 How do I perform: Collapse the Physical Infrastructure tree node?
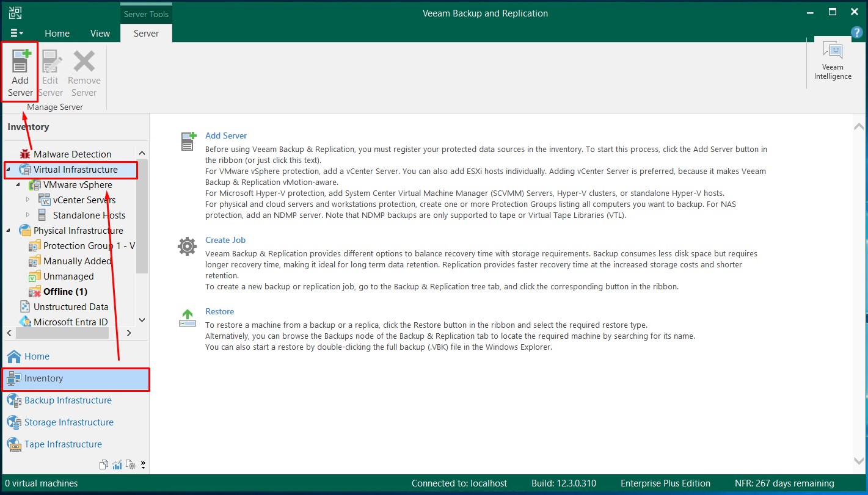8,231
